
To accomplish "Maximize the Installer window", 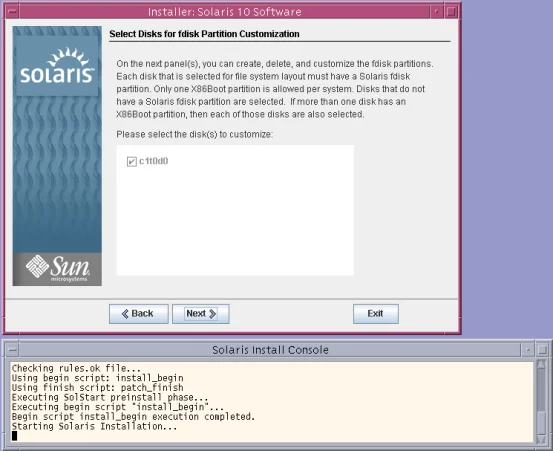I will tap(451, 12).
